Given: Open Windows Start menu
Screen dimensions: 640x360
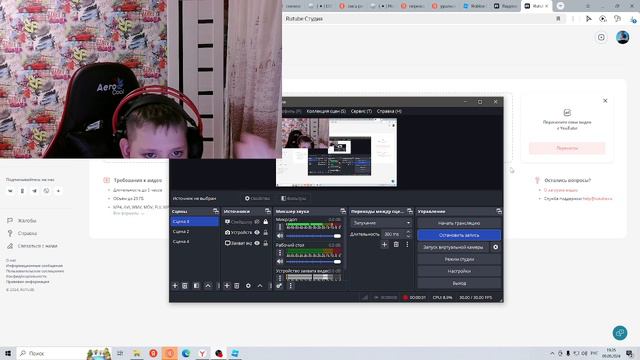Looking at the screenshot, I should (8, 353).
